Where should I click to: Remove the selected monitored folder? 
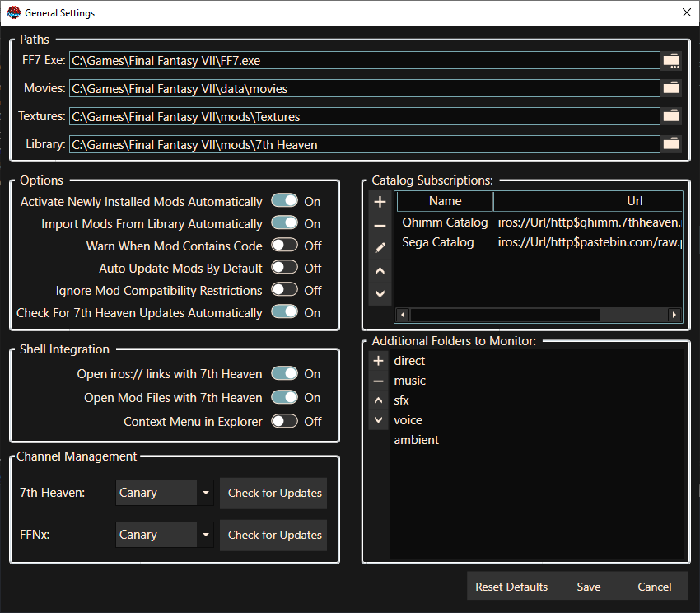coord(378,381)
